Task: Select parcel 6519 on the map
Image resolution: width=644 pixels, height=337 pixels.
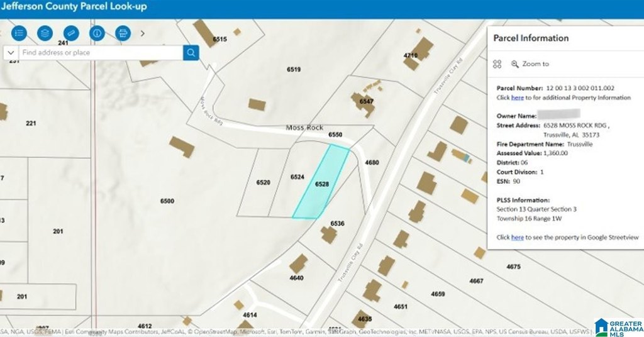Action: pos(294,69)
